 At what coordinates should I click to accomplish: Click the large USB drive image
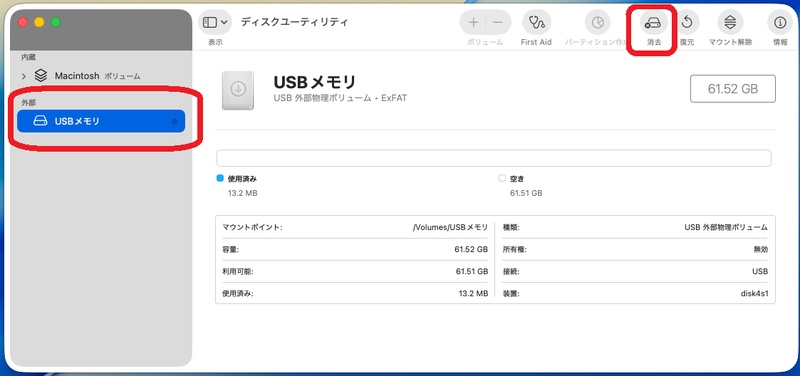tap(238, 90)
